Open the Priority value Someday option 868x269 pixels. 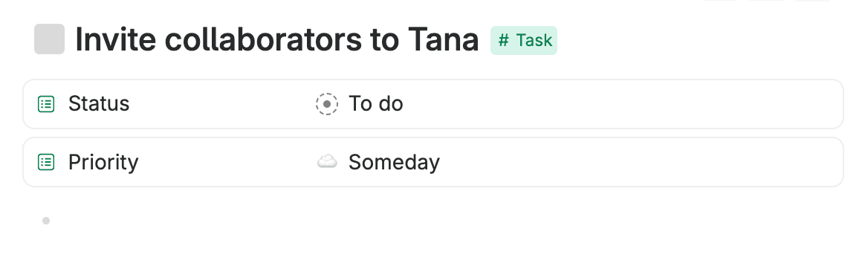click(x=394, y=162)
